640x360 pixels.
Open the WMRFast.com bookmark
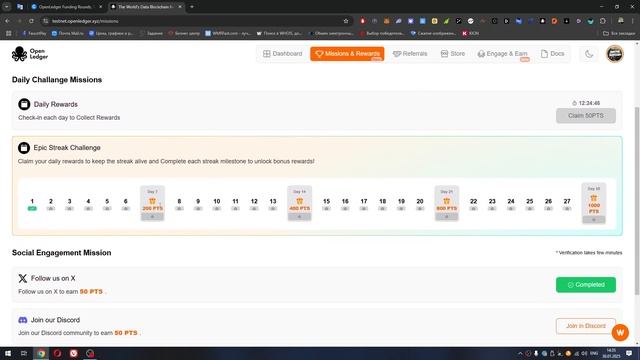click(x=228, y=33)
